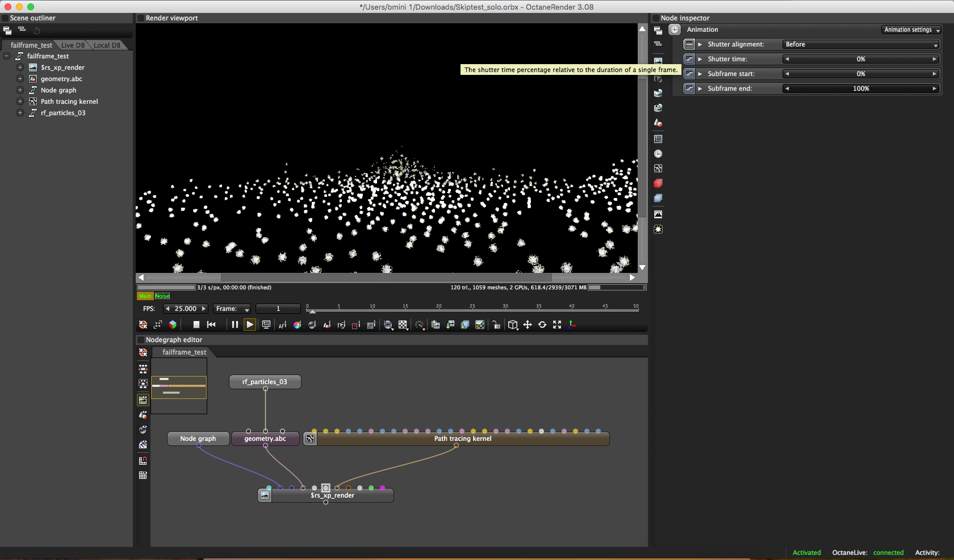
Task: Increase the FPS value with right arrow
Action: pos(203,309)
